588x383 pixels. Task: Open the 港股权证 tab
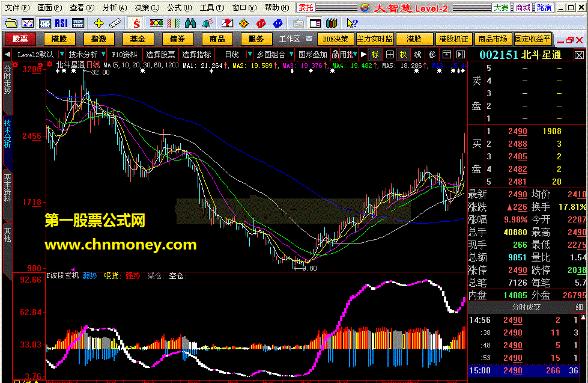453,39
